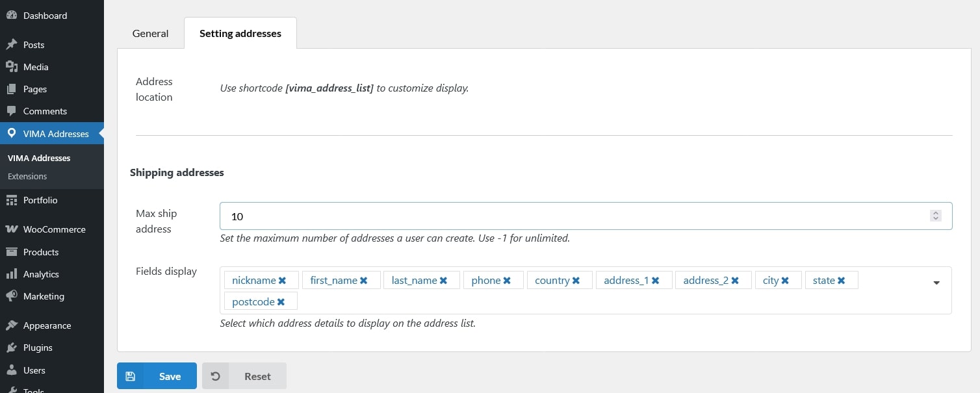980x393 pixels.
Task: Reset the settings to defaults
Action: [244, 376]
